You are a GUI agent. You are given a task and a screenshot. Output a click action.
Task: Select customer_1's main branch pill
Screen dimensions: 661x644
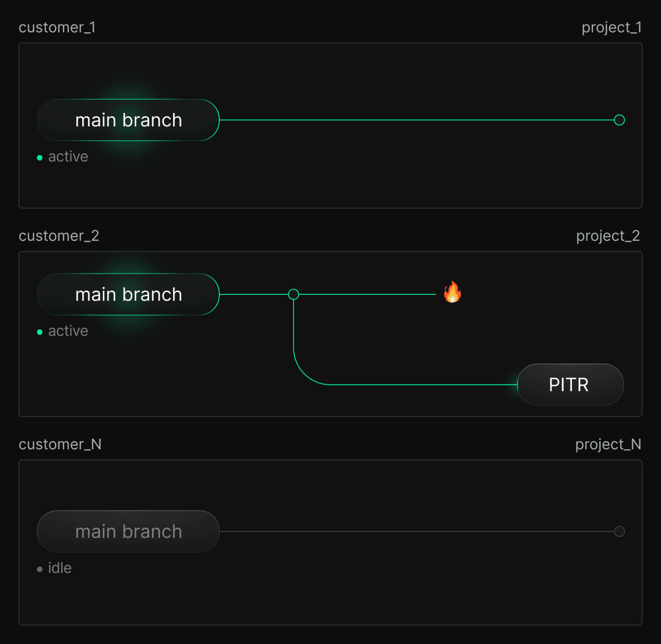[128, 120]
